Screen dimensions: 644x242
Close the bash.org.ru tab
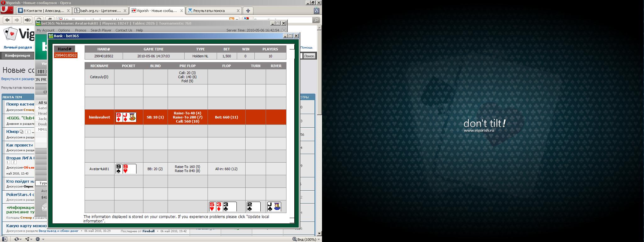125,11
